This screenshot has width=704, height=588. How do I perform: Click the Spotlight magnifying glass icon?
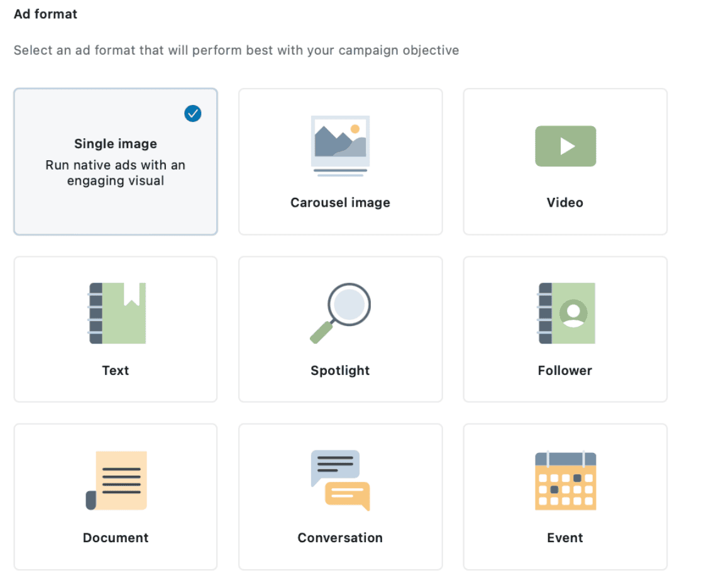point(340,313)
